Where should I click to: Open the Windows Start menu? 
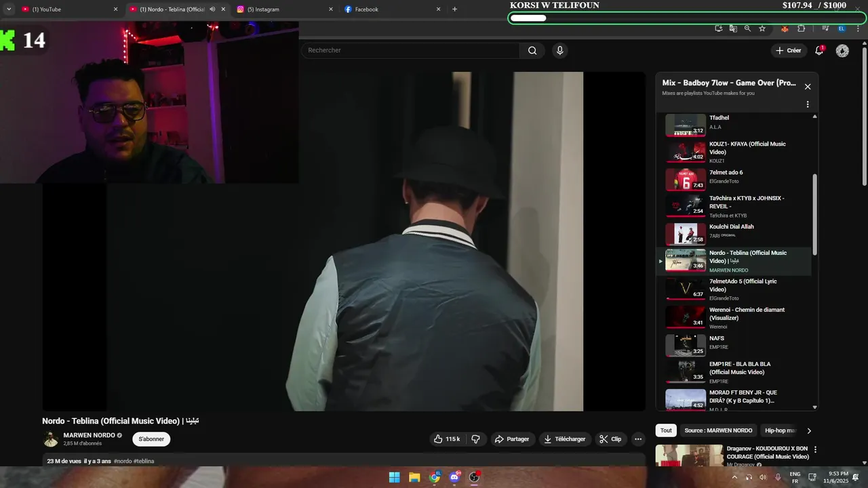(x=394, y=477)
